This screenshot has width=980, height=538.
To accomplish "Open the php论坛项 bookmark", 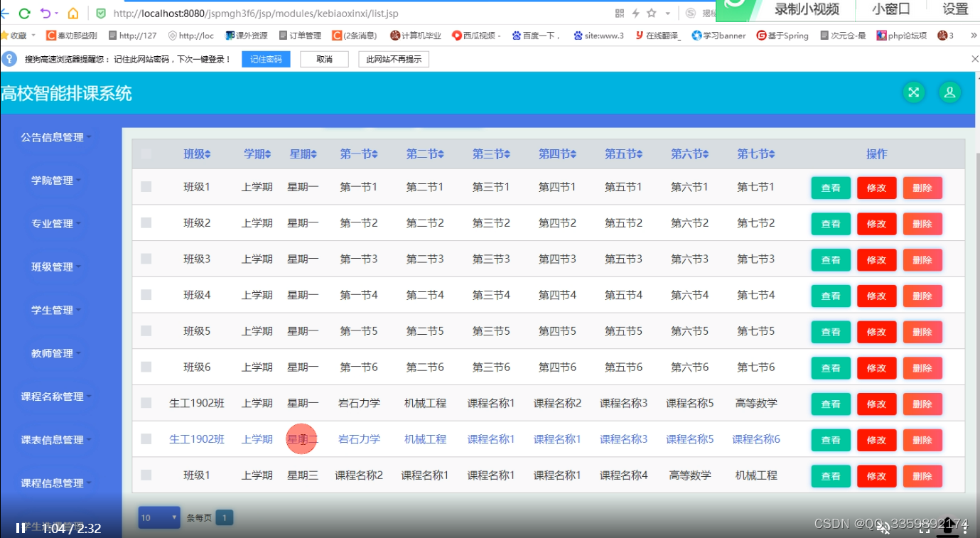I will point(902,36).
